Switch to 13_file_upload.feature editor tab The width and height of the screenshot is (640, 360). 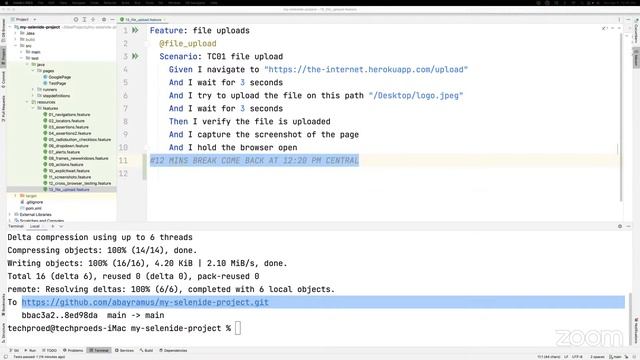(x=143, y=20)
